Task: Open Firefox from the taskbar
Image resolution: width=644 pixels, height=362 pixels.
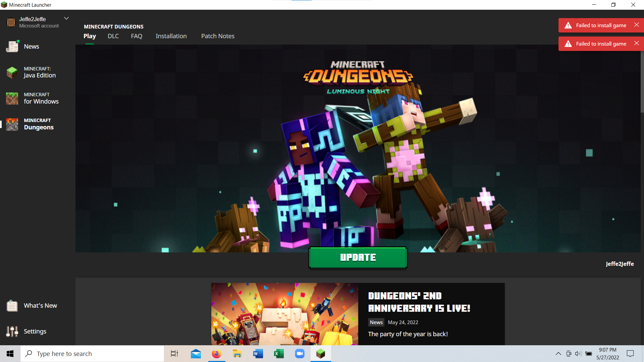Action: (216, 354)
